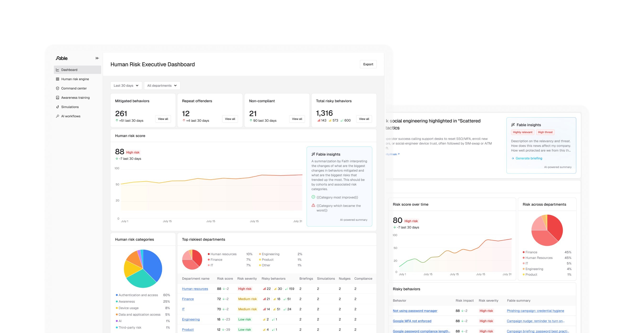View all Repeat offenders
644x333 pixels.
(x=230, y=119)
